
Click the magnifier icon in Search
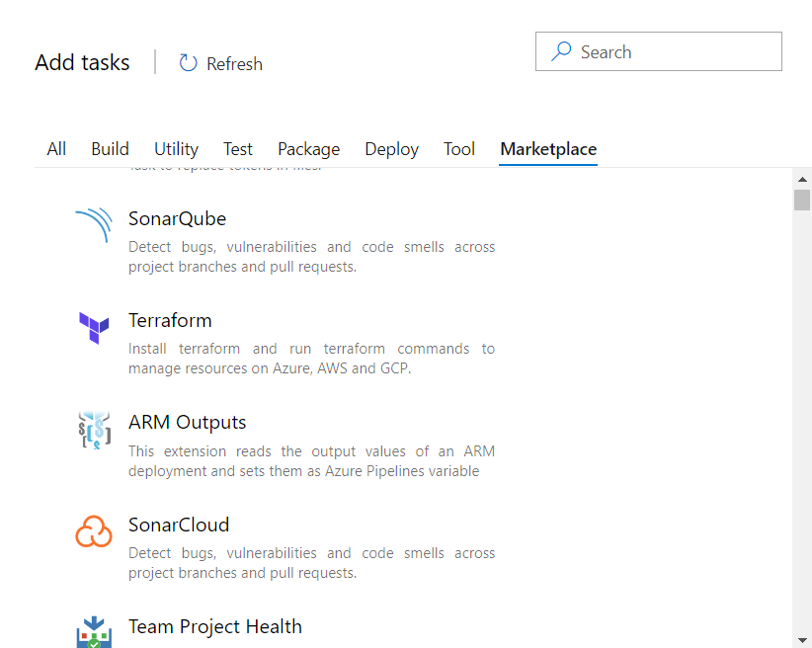pyautogui.click(x=561, y=51)
